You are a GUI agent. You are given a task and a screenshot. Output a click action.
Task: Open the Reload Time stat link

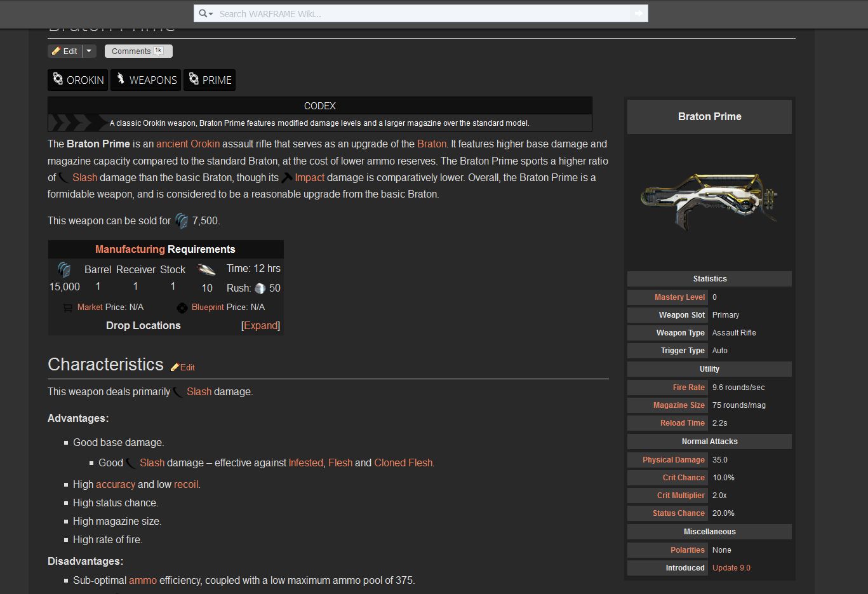[x=683, y=423]
